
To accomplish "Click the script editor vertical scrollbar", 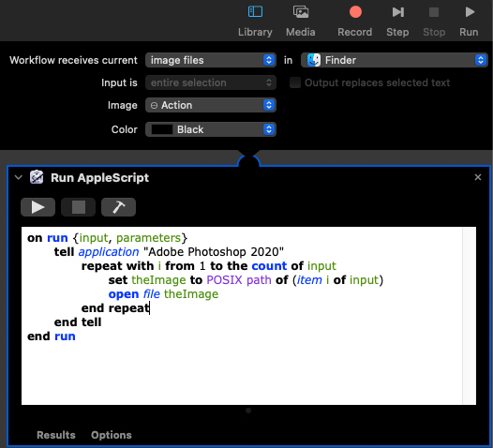I will (470, 316).
